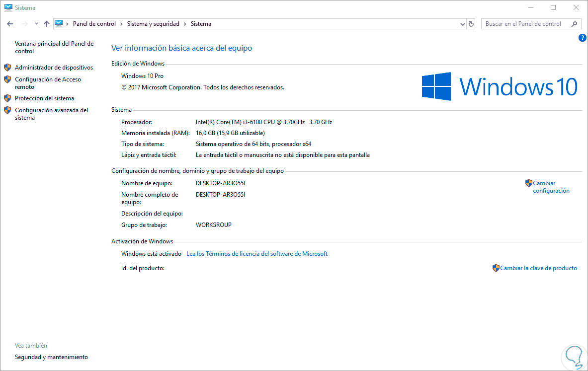
Task: Click shield icon beside Cambiar la clave de producto
Action: tap(496, 268)
